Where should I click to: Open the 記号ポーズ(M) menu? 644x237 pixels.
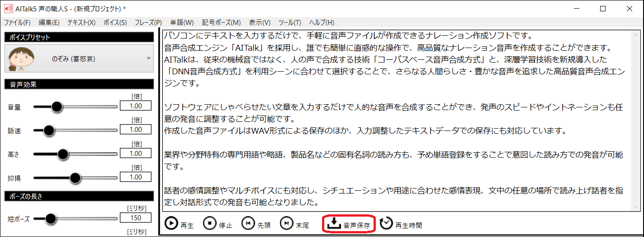[x=222, y=22]
